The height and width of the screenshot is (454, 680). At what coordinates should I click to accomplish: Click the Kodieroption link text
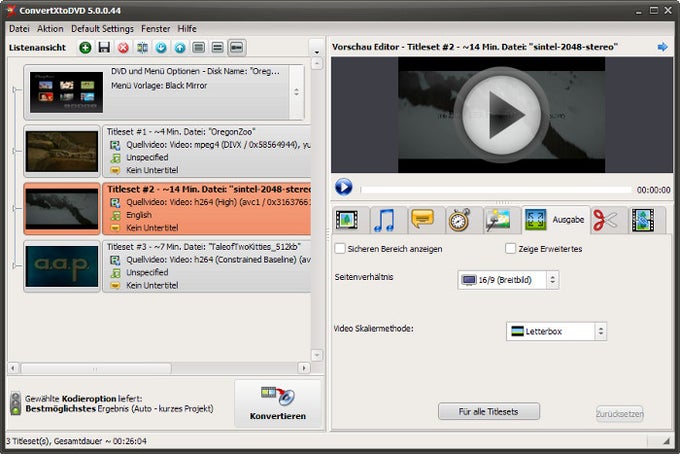[x=89, y=398]
